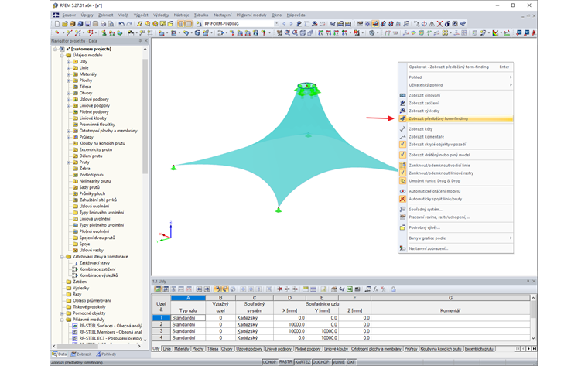Choose Souřadný systém... in context menu
This screenshot has height=366, width=588.
456,209
